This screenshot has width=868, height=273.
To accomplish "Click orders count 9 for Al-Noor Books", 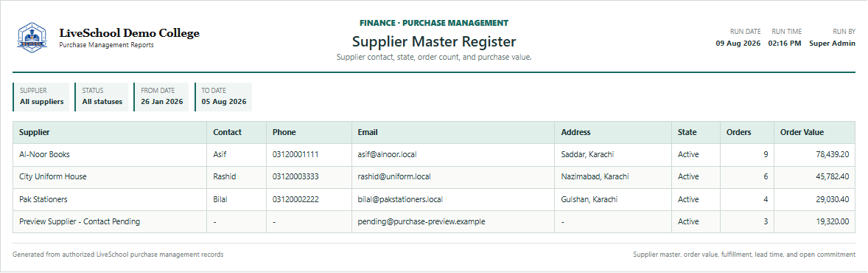I will pos(766,155).
